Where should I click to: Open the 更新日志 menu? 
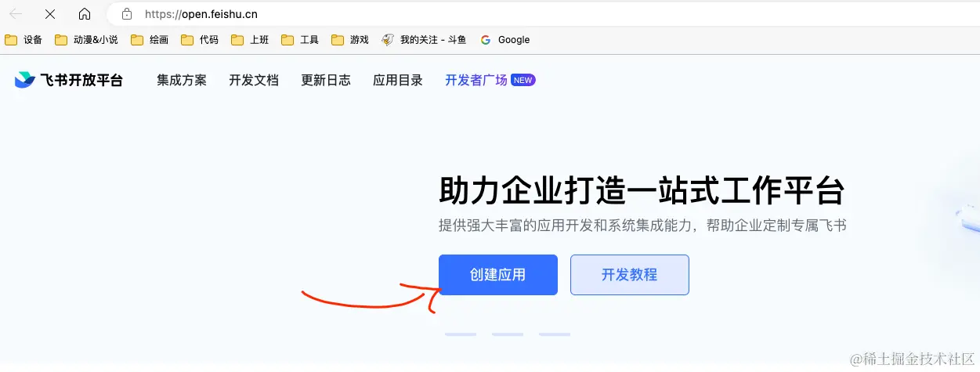pyautogui.click(x=326, y=80)
